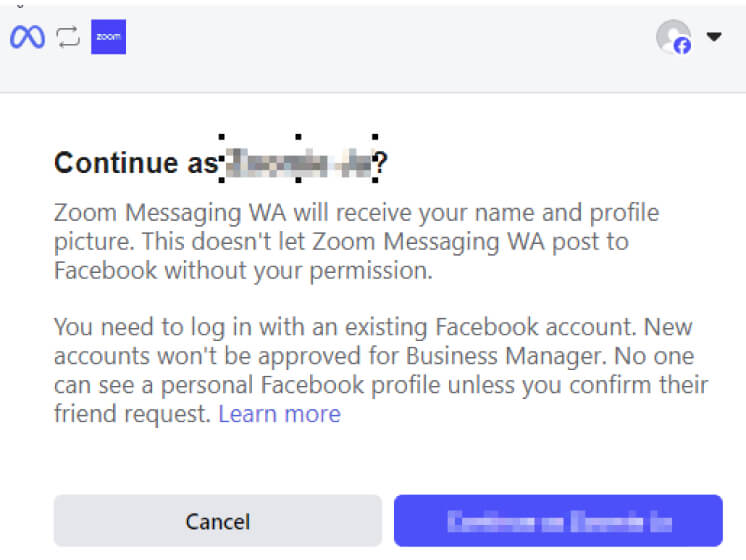The height and width of the screenshot is (560, 746).
Task: Click the bottom-right selection handle on name
Action: click(x=375, y=182)
